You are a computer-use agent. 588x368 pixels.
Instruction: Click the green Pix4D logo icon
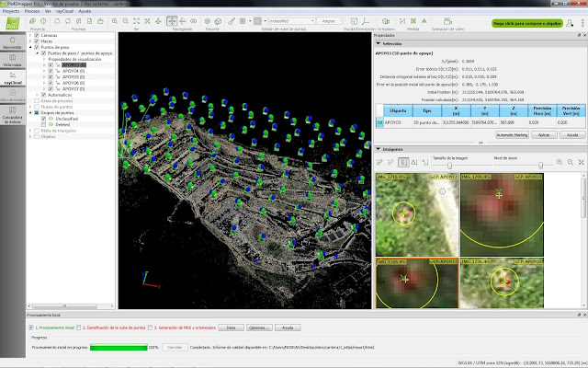(12, 23)
